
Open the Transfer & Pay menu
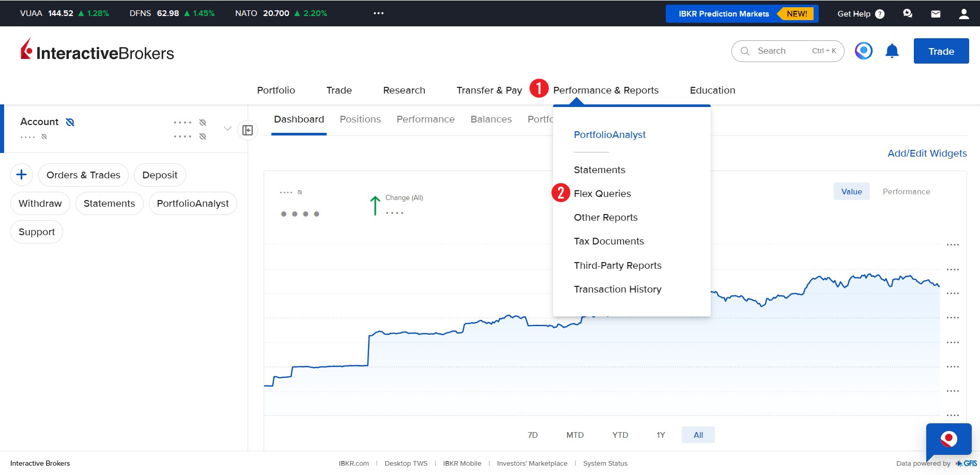coord(489,90)
